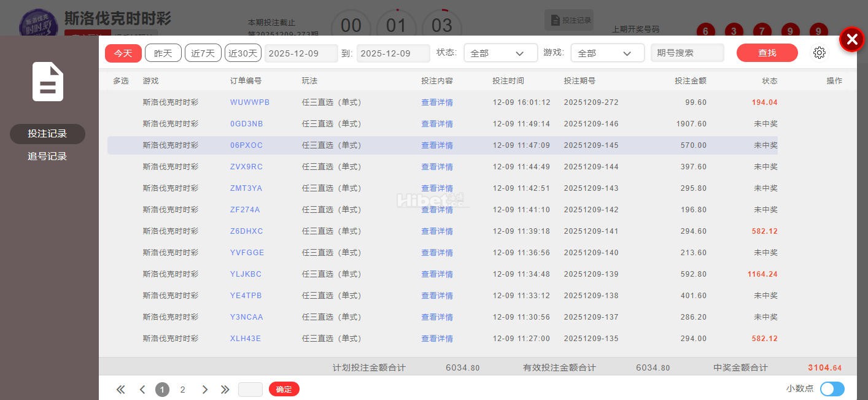Open the start date picker field
868x400 pixels.
click(x=301, y=53)
